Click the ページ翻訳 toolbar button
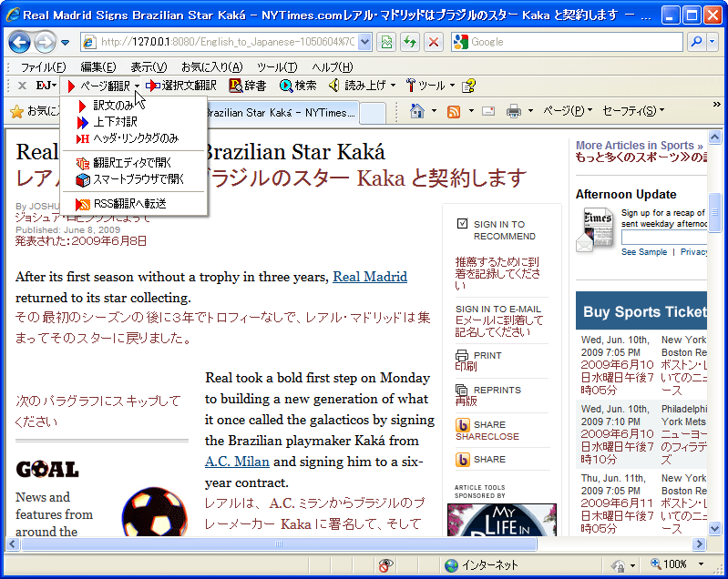 pos(98,86)
